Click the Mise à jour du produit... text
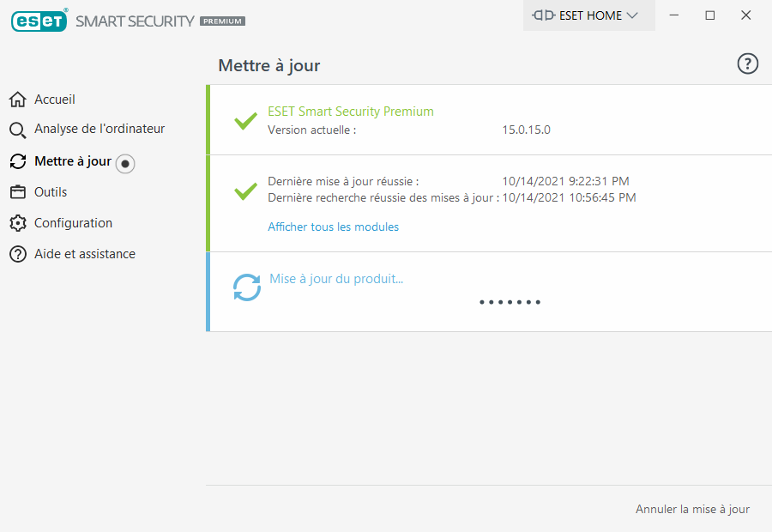Image resolution: width=772 pixels, height=532 pixels. tap(336, 280)
